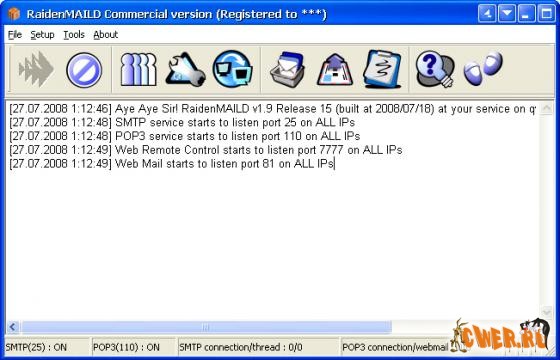The width and height of the screenshot is (560, 360).
Task: Open the clipboard log notes icon
Action: coord(382,69)
